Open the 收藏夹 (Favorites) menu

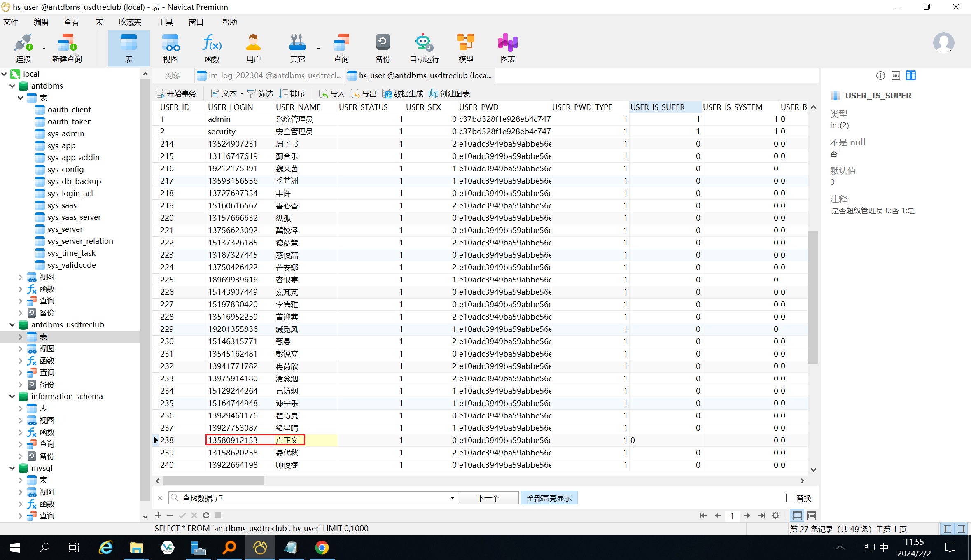130,22
